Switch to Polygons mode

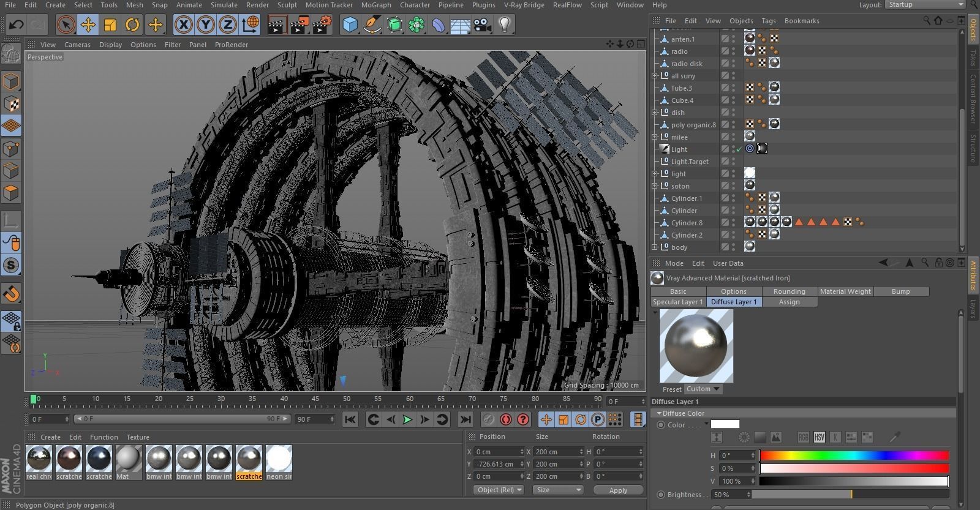[12, 193]
